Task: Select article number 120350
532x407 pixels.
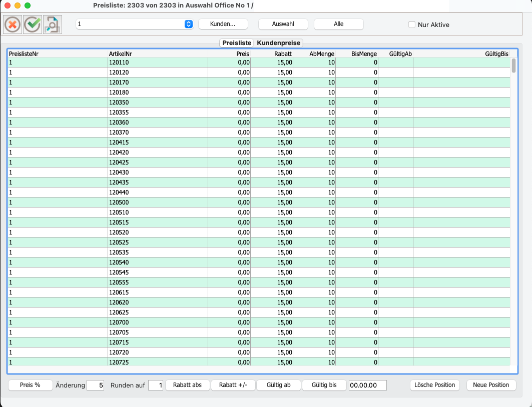Action: click(x=119, y=102)
